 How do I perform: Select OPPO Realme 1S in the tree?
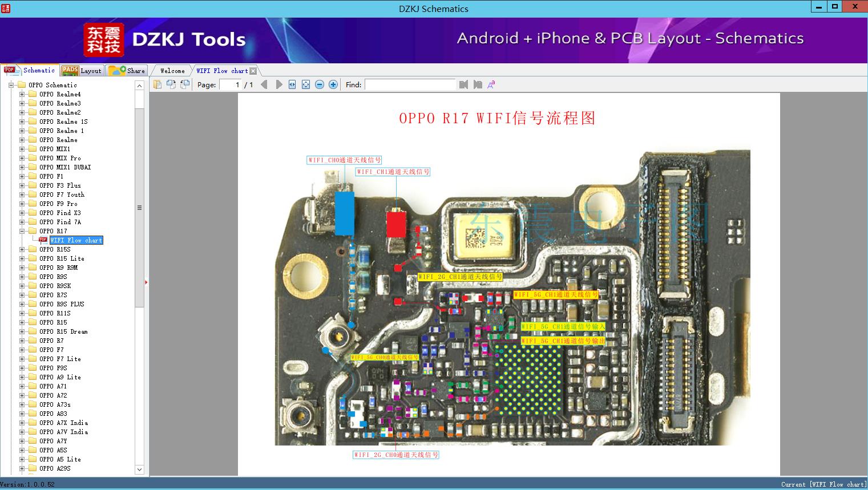[63, 122]
